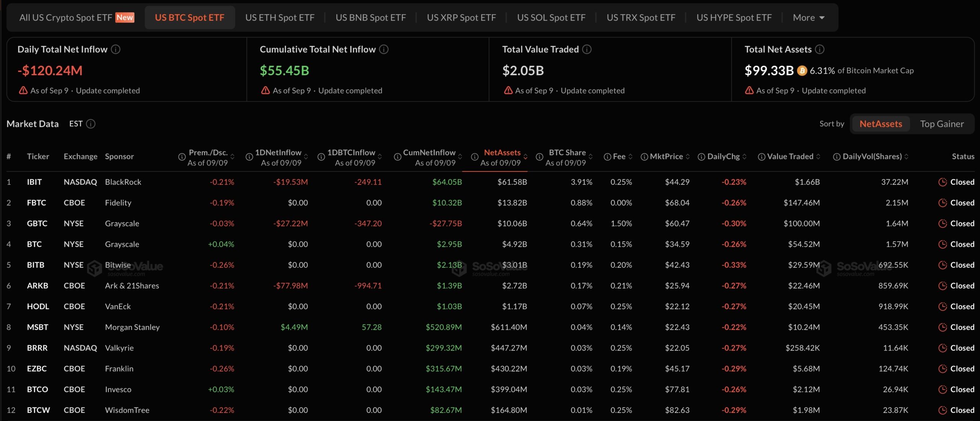Screen dimensions: 980x421
Task: Switch to US HYPE Spot ETF tab
Action: 734,18
